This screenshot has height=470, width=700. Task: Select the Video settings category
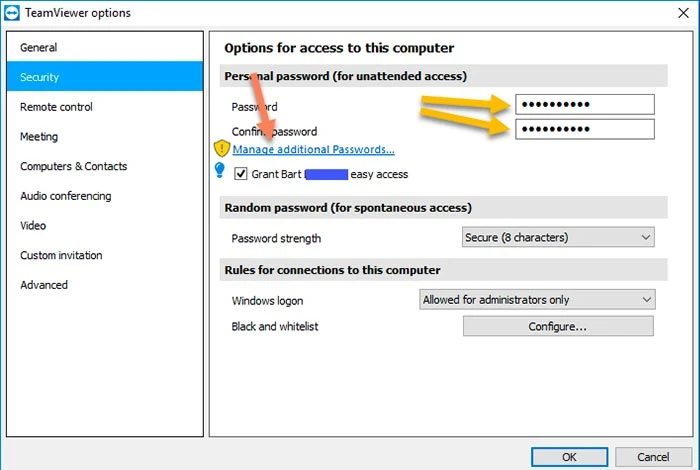tap(33, 225)
